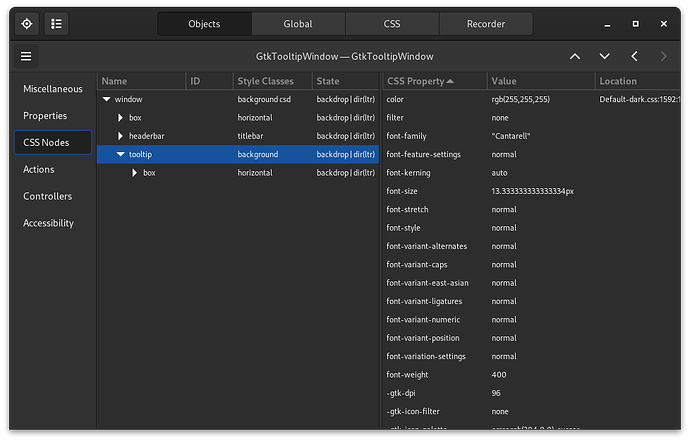Sort by the Name column header
The width and height of the screenshot is (690, 441).
(x=141, y=81)
